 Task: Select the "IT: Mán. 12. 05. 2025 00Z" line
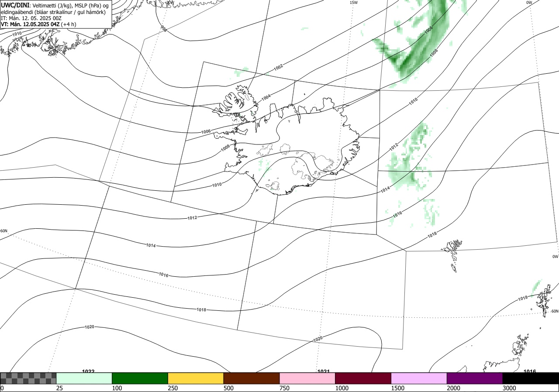coord(31,18)
